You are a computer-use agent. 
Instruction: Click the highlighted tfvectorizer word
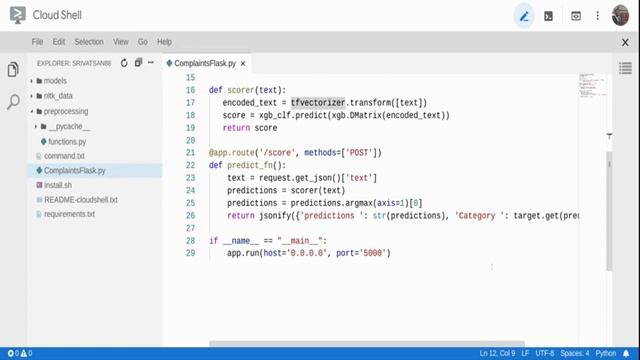click(318, 102)
